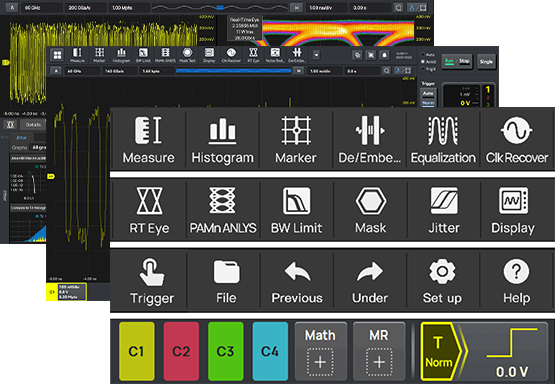The image size is (555, 384).
Task: Click the 200 GSa/s sample rate field in the back window
Action: 85,7
